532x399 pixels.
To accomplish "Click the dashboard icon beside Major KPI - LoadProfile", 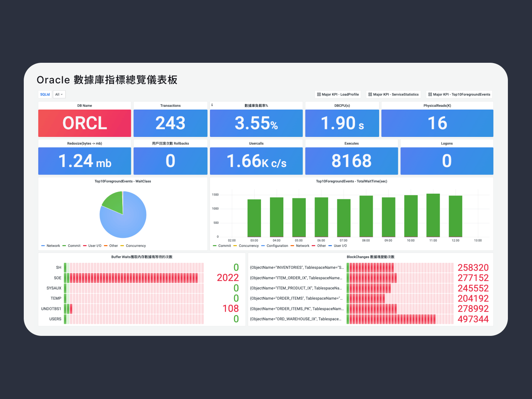I will tap(319, 94).
